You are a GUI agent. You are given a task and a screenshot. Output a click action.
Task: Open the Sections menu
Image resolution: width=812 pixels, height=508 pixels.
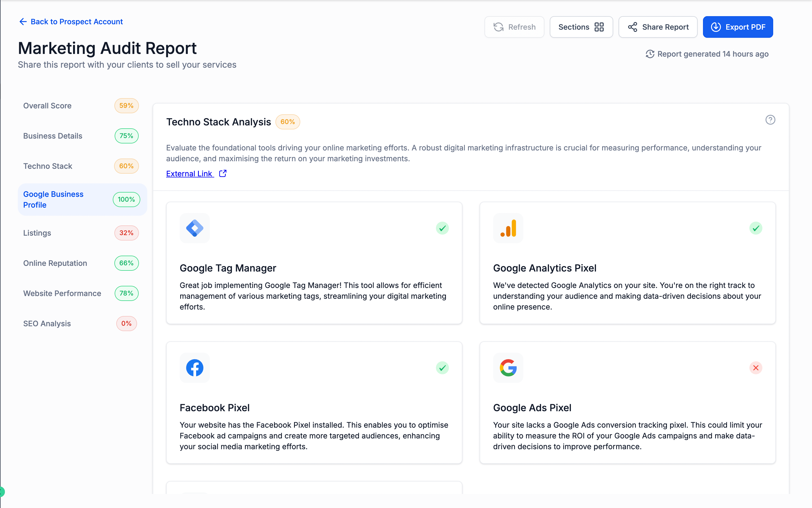point(581,27)
